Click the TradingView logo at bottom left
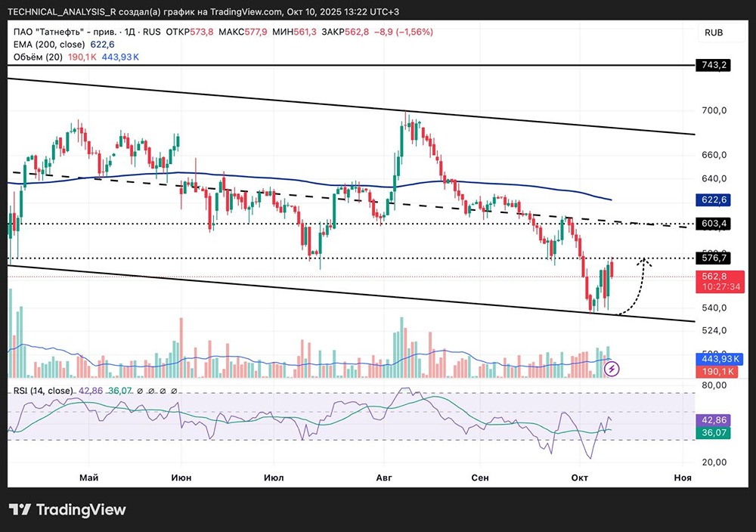756x532 pixels. point(67,509)
